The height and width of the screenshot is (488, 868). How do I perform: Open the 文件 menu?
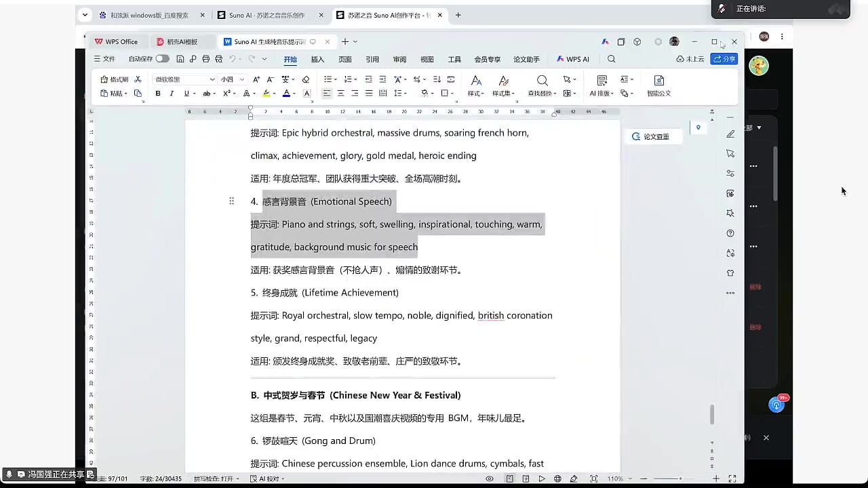[104, 59]
